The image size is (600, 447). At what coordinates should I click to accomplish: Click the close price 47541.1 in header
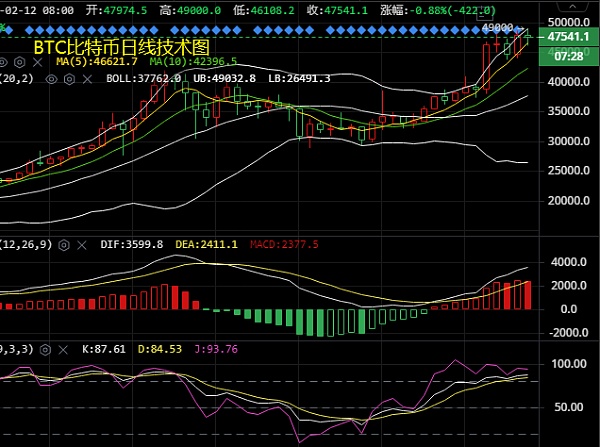(x=346, y=10)
